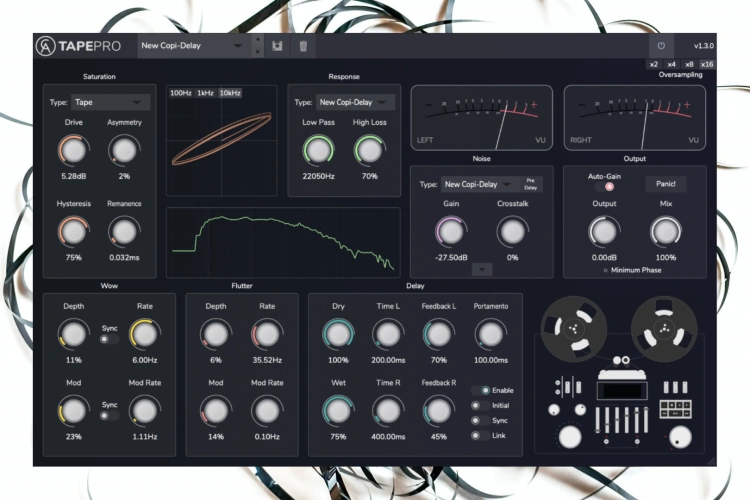Select previous preset with down arrow
The height and width of the screenshot is (500, 750).
tap(258, 51)
